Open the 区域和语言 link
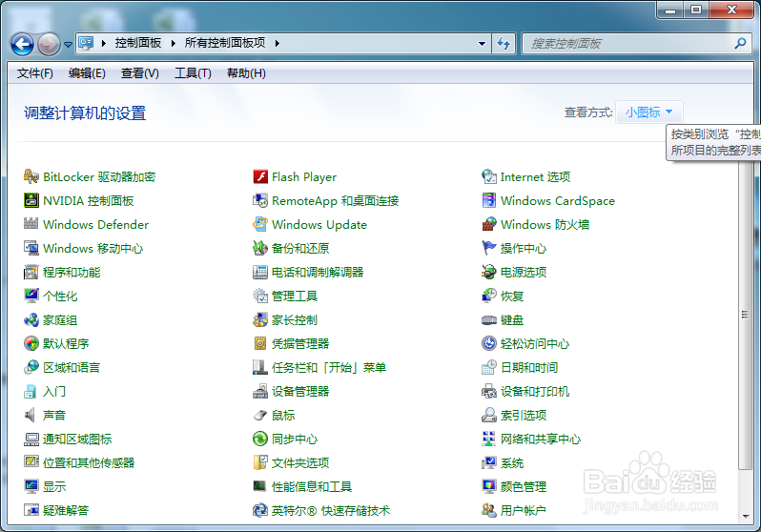 point(72,367)
